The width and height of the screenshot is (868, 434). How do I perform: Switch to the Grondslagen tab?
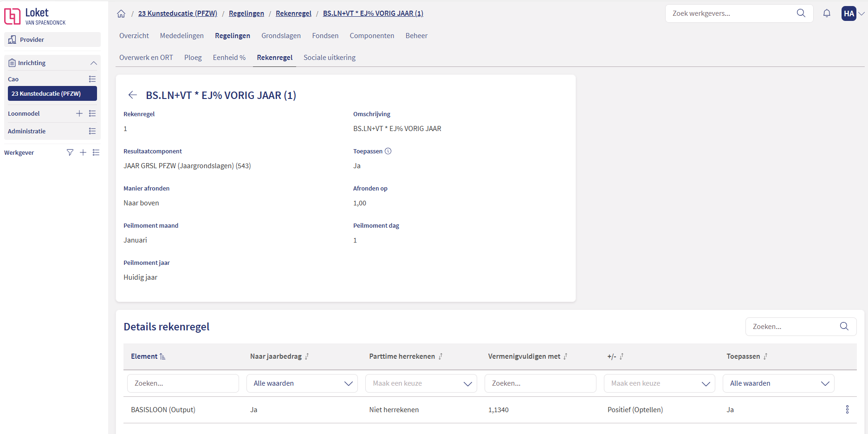[281, 36]
